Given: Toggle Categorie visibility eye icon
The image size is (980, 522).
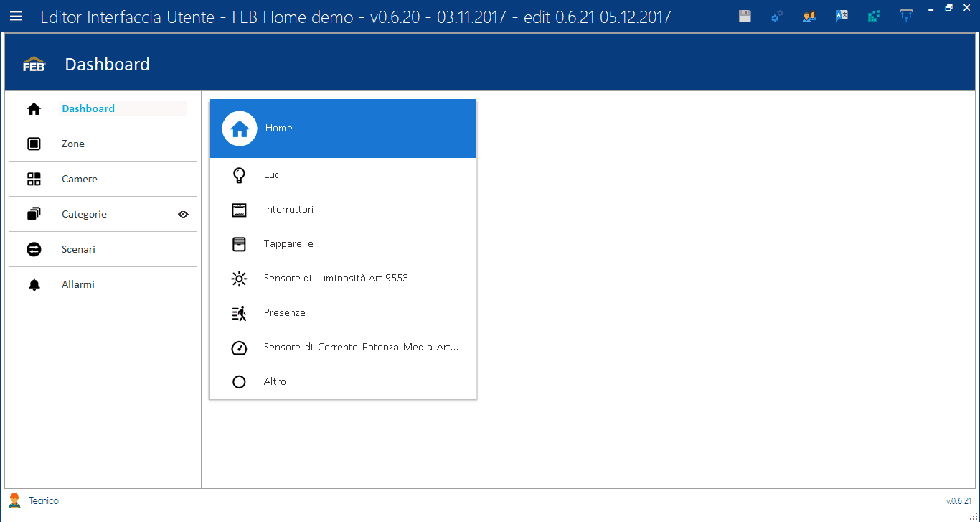Looking at the screenshot, I should [183, 214].
